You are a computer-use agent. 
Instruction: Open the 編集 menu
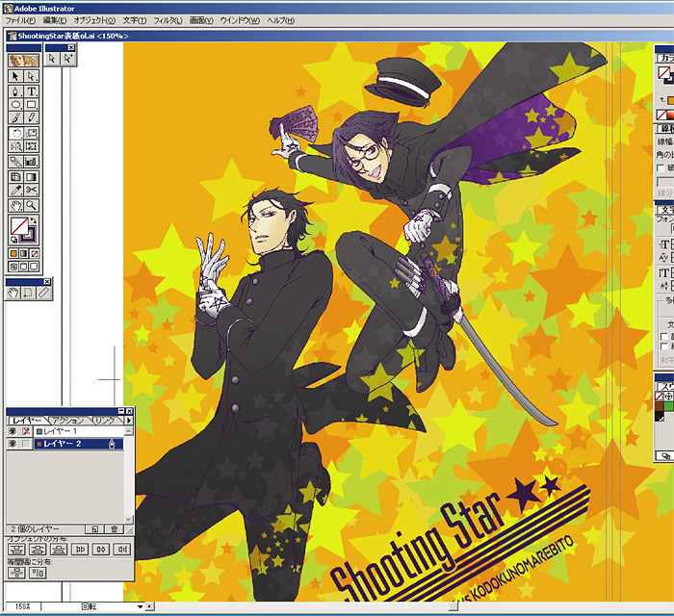pos(55,20)
